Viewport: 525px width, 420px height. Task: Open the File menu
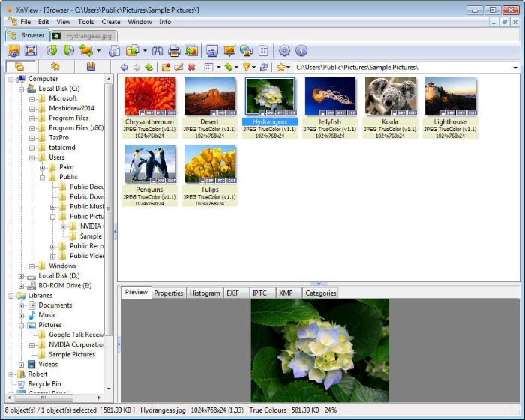25,22
